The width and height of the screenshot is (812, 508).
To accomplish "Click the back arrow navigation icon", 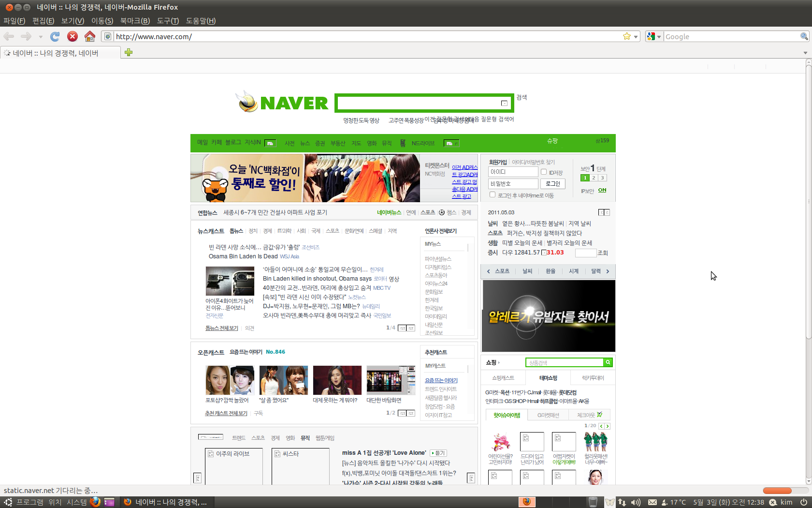I will tap(9, 37).
